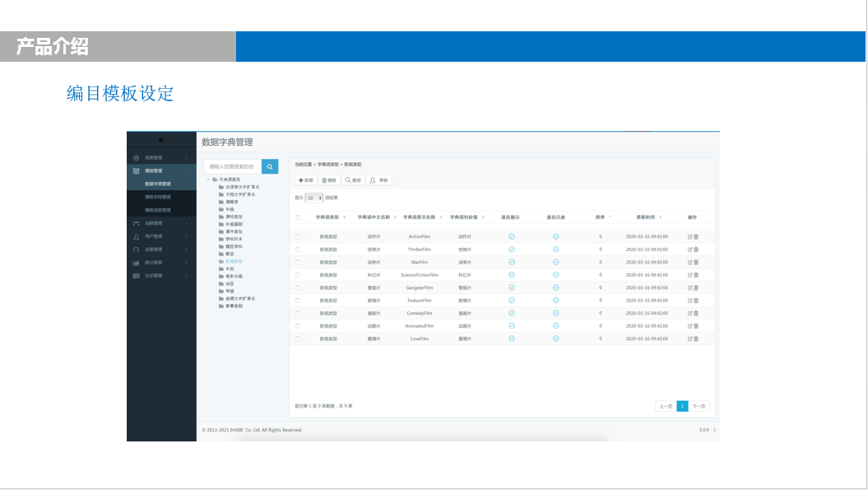This screenshot has width=868, height=490.
Task: Click the trash icon in the ThrillerFilm row
Action: click(x=696, y=250)
